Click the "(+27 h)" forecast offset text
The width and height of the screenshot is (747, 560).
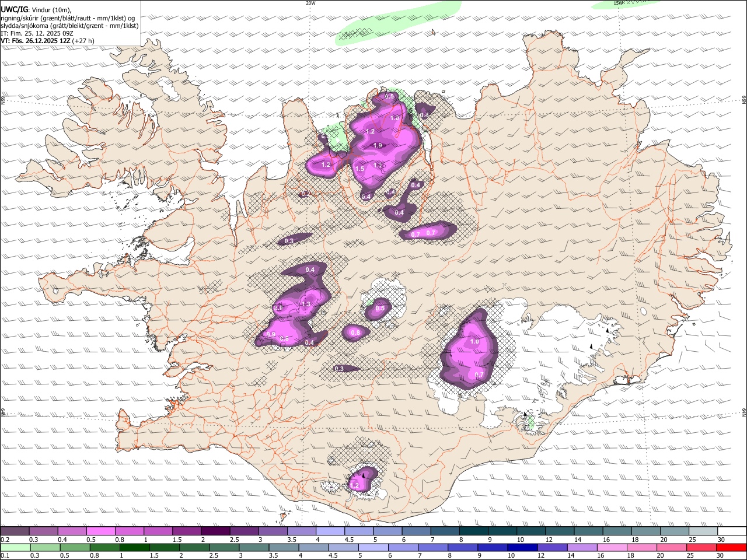(x=82, y=41)
